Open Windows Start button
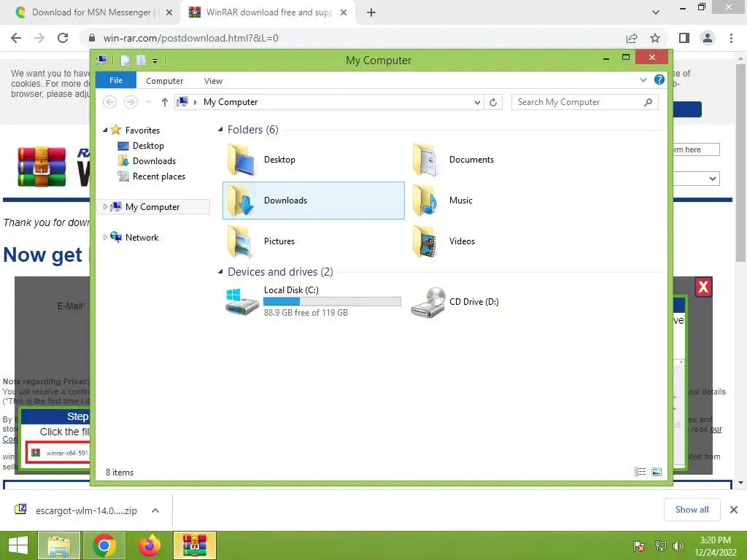This screenshot has width=747, height=560. (18, 545)
